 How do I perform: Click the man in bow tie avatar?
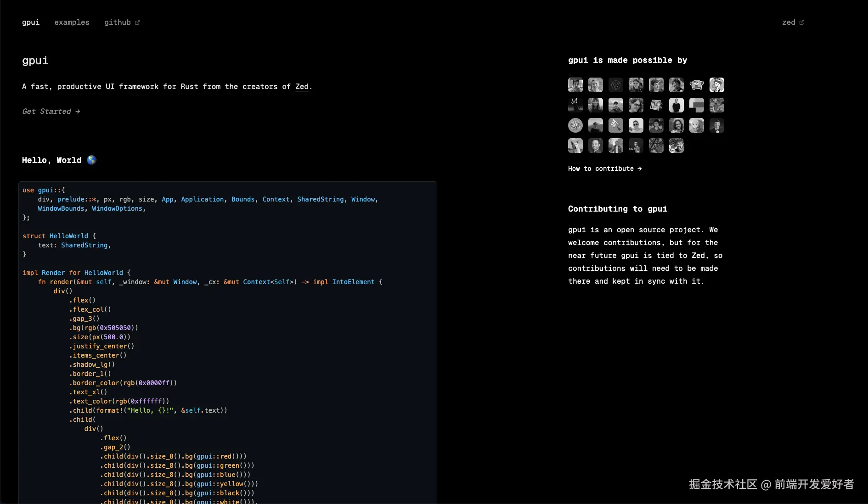point(717,125)
